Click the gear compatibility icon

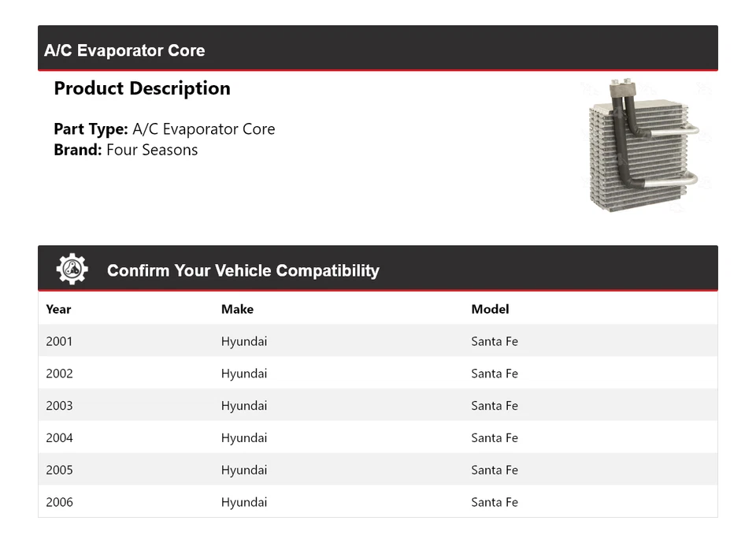[x=72, y=270]
